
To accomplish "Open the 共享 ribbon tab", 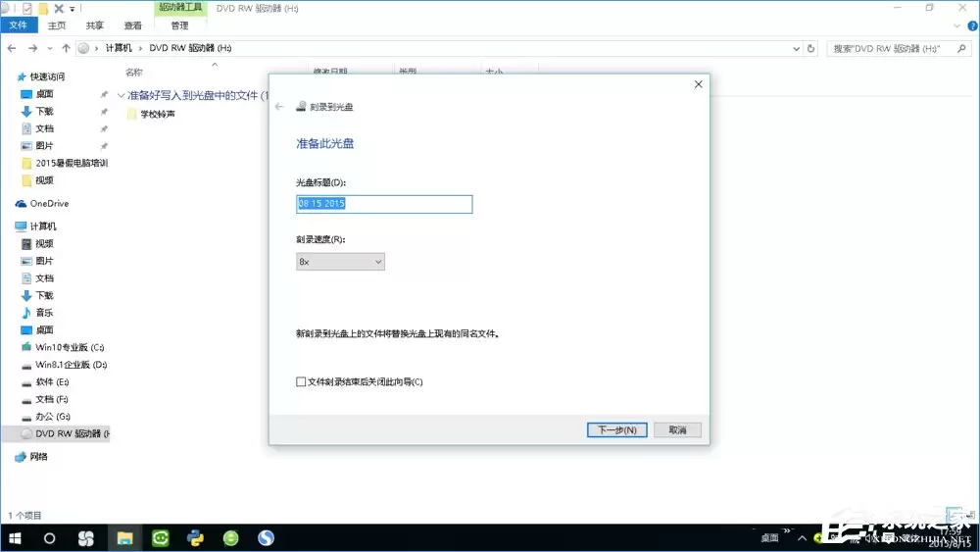I will 94,25.
